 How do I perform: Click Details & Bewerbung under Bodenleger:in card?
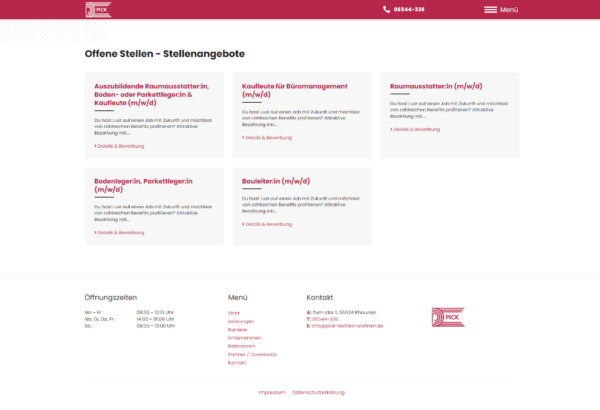(119, 232)
